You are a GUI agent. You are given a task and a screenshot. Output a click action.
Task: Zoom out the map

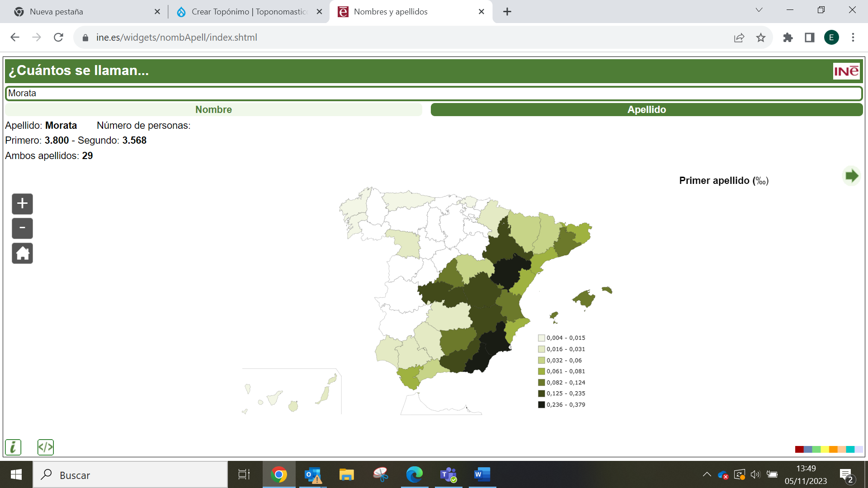click(22, 228)
